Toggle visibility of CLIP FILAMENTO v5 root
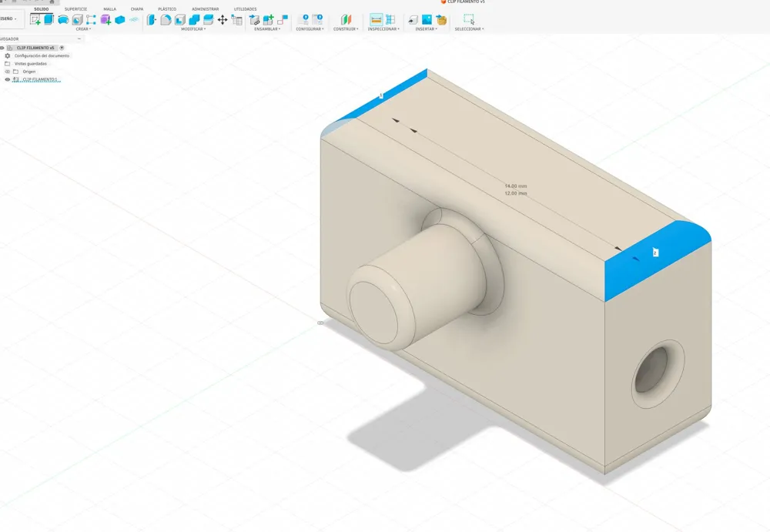 point(2,48)
